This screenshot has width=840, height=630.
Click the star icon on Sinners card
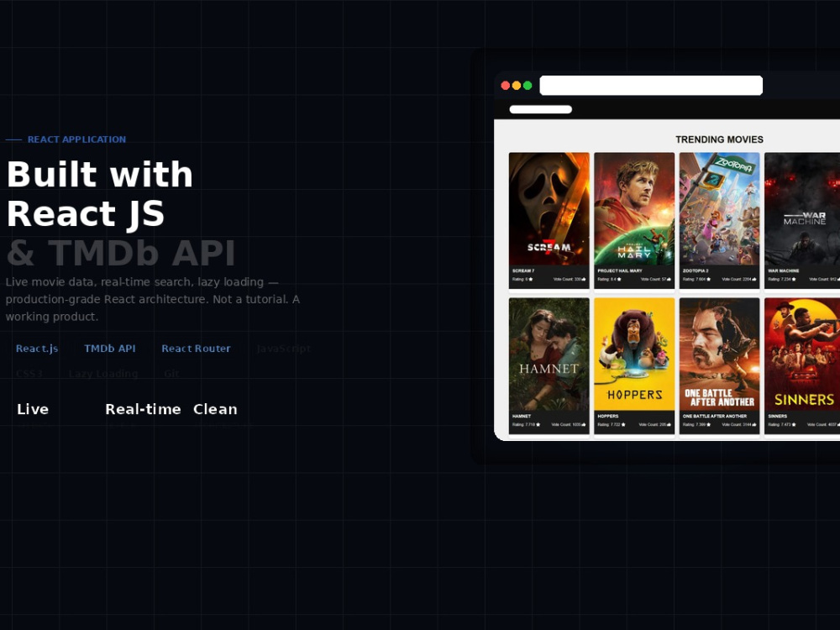pyautogui.click(x=794, y=424)
